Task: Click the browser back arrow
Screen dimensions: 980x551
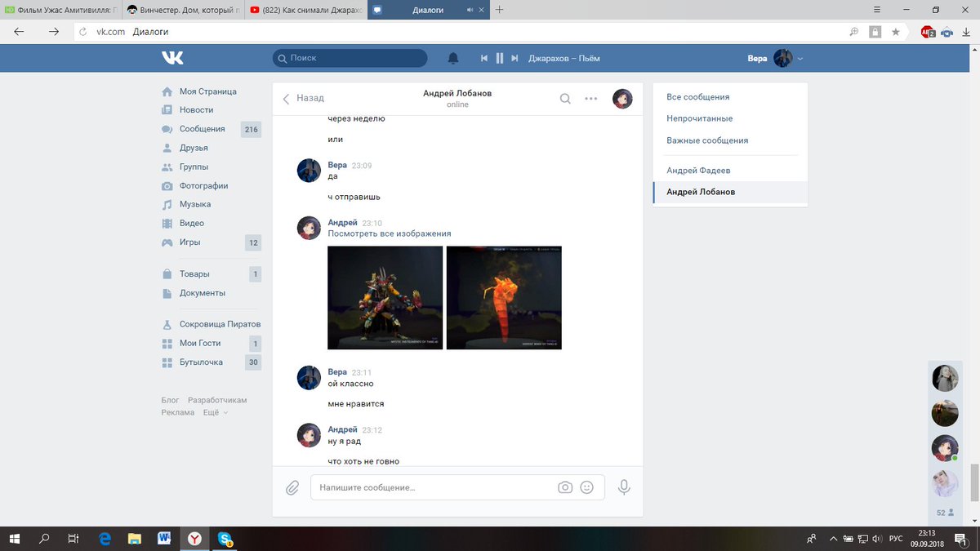Action: tap(19, 32)
